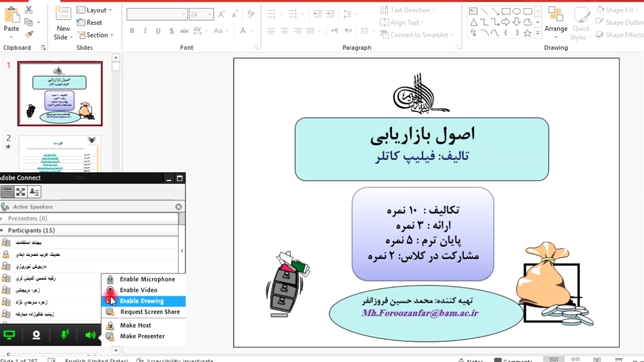Screen dimensions: 644x362
Task: Open the Section dropdown
Action: (x=96, y=35)
